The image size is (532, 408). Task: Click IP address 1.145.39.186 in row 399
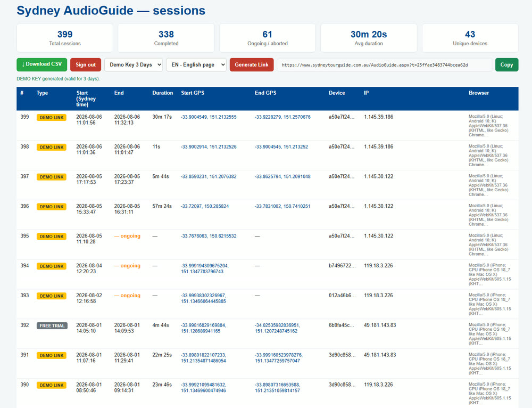pos(379,117)
